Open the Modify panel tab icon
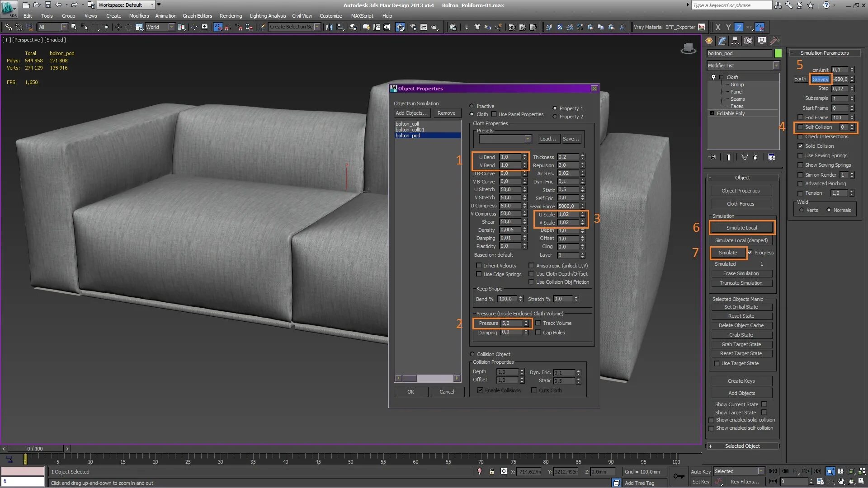 pyautogui.click(x=722, y=41)
